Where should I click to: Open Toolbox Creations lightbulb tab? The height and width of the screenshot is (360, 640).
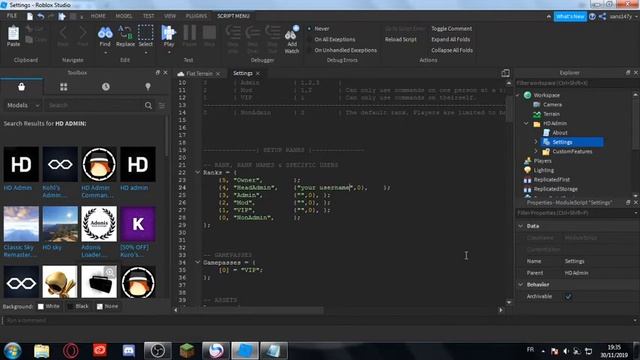tap(148, 87)
